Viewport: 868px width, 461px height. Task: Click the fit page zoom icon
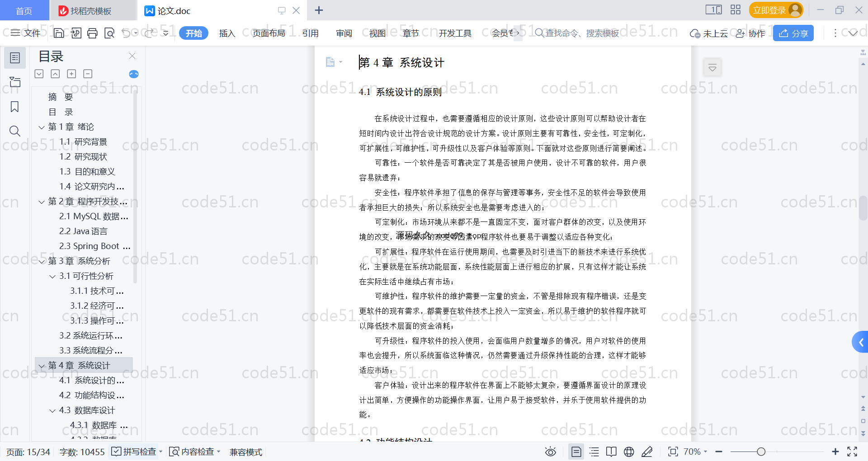(673, 452)
